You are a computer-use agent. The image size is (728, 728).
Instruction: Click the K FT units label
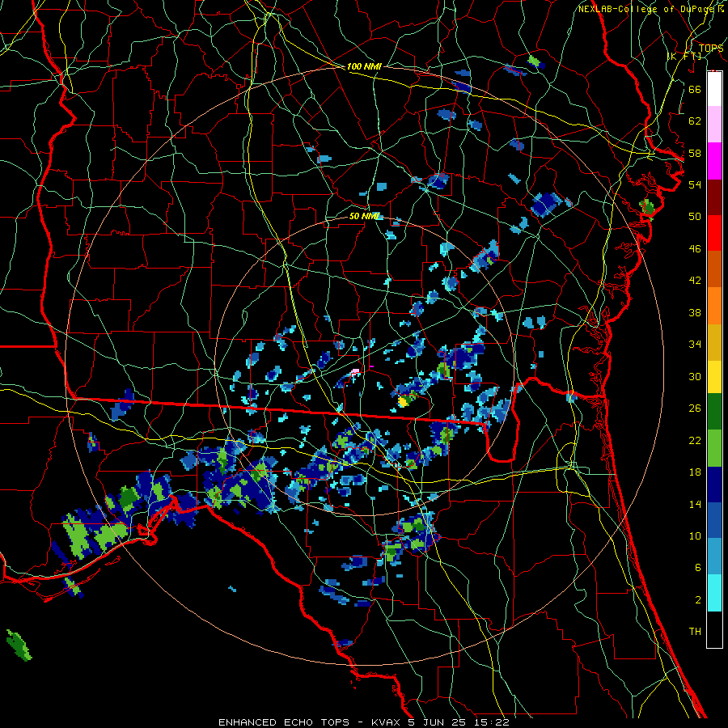[684, 56]
